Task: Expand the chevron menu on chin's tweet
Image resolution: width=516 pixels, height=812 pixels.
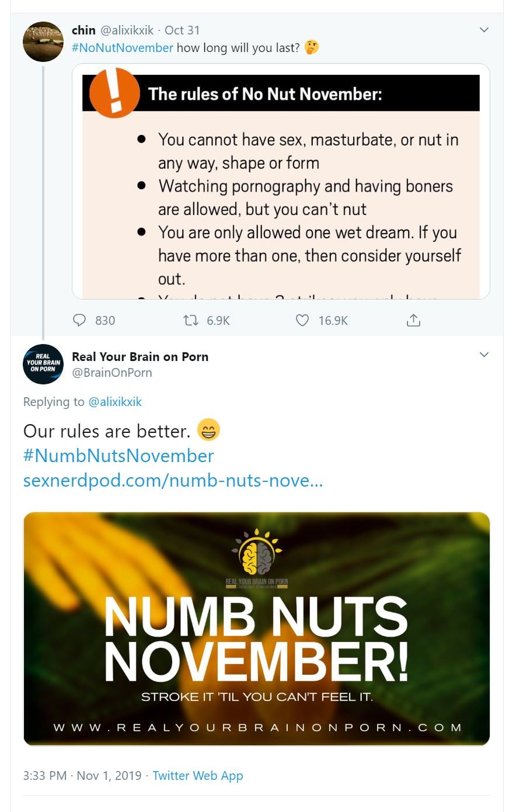Action: tap(484, 30)
